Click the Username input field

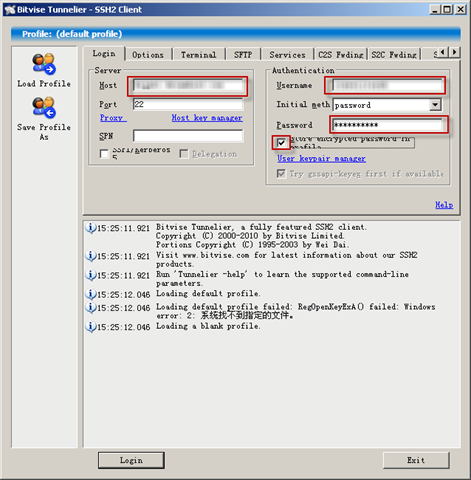click(x=387, y=85)
